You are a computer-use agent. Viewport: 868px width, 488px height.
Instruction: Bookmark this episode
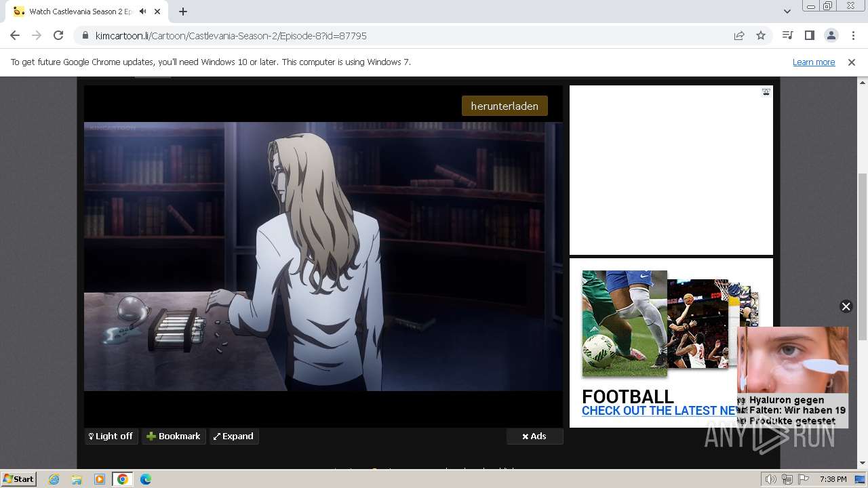coord(174,436)
